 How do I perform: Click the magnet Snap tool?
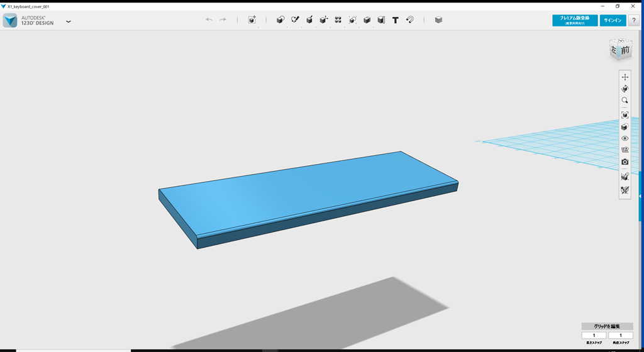tap(409, 20)
